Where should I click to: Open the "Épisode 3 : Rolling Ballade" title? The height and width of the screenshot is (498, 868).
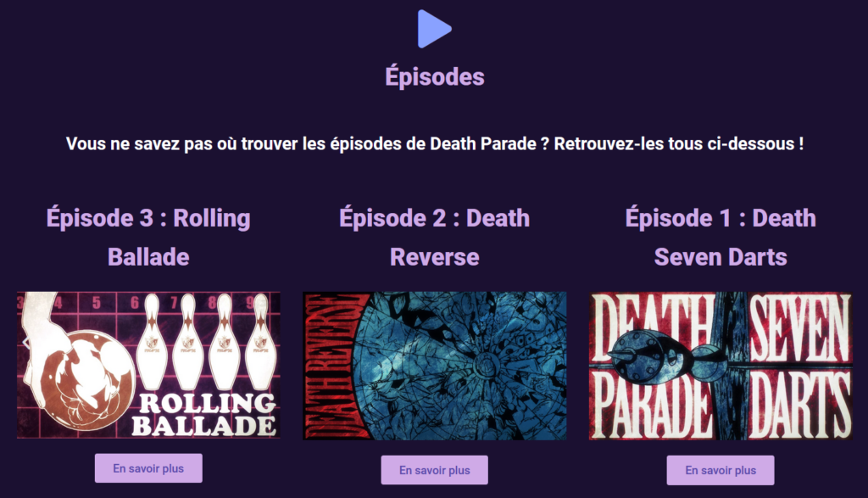148,237
